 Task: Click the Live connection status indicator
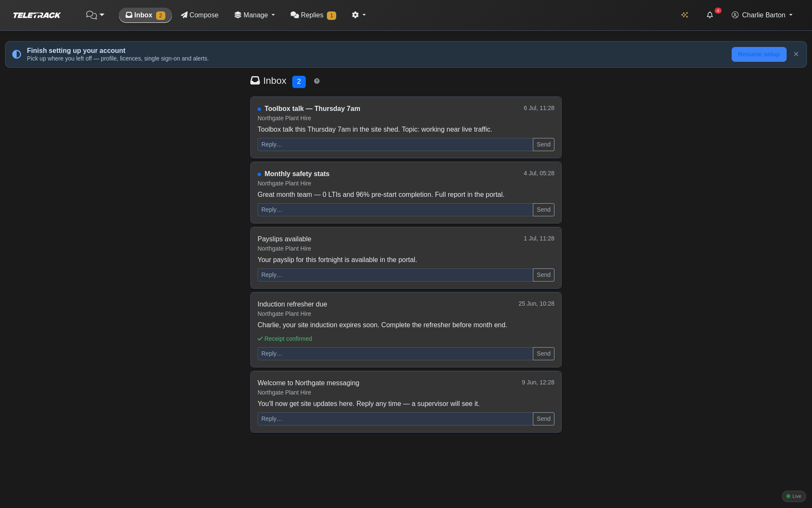click(x=794, y=496)
